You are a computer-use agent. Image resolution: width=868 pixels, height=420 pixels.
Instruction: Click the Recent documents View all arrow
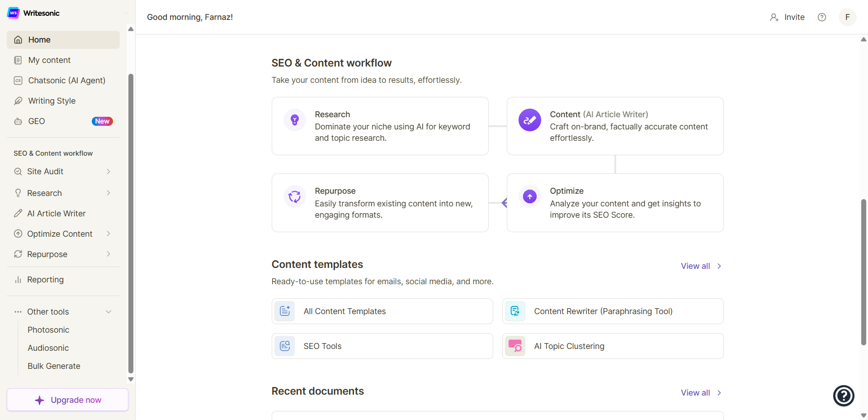click(719, 393)
